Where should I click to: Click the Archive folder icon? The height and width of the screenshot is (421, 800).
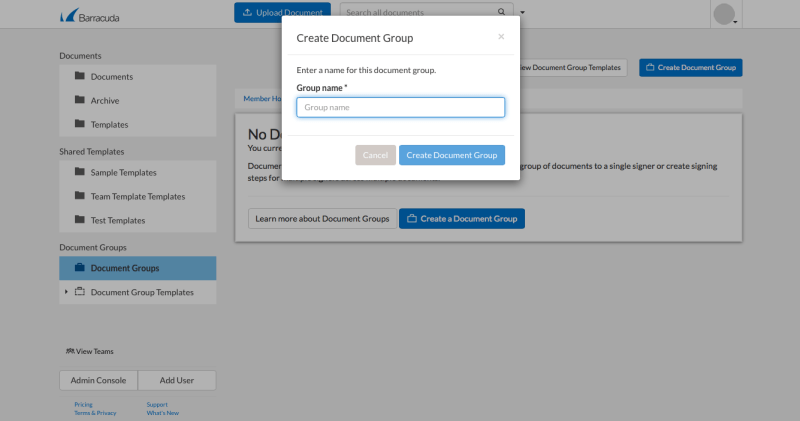(x=79, y=100)
